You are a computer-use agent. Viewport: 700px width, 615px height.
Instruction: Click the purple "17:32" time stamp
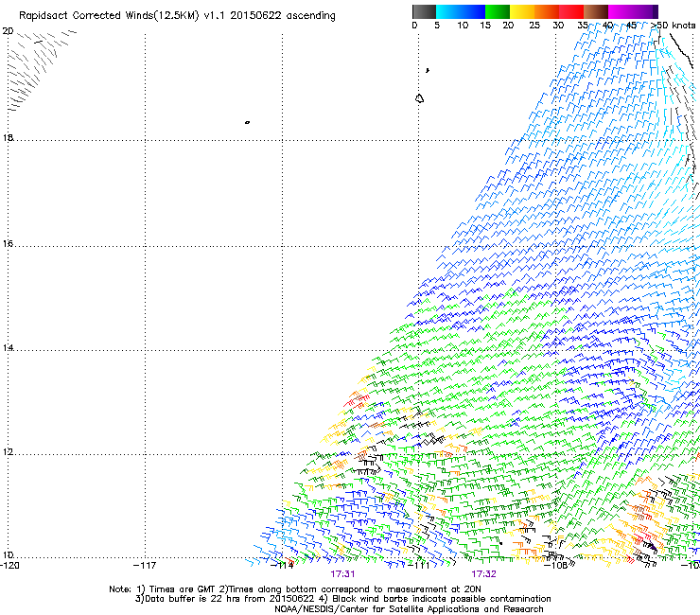[484, 573]
